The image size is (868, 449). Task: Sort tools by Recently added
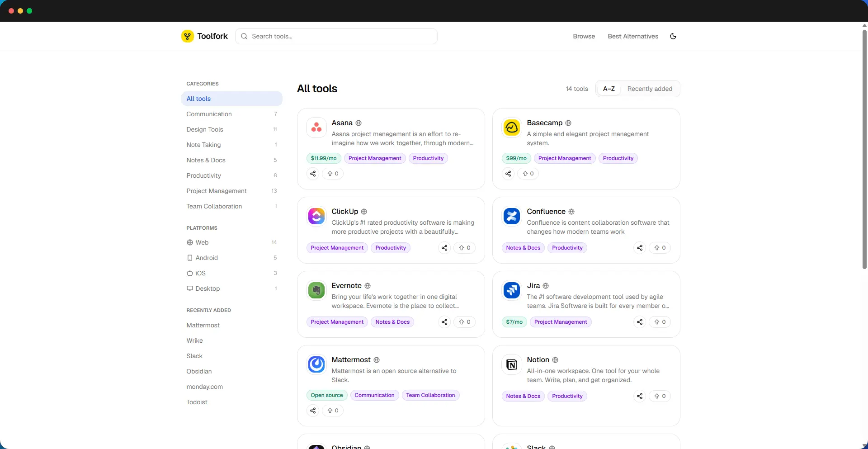(650, 89)
